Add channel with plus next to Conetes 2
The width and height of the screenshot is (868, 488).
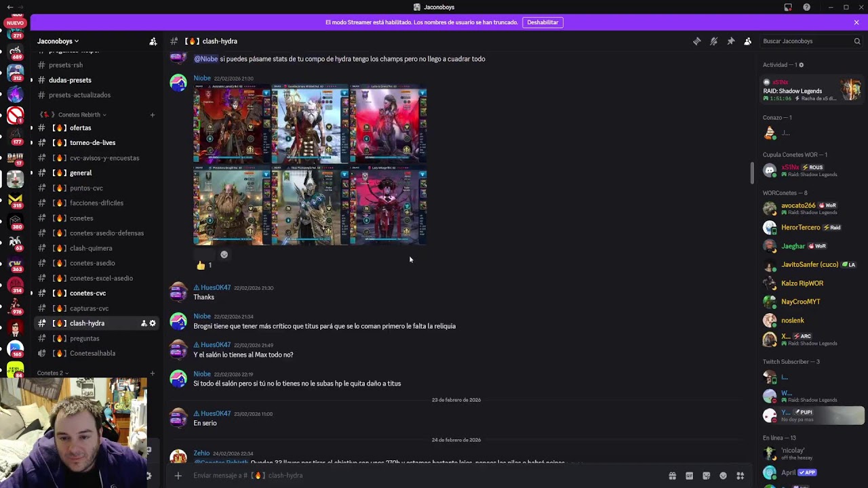(152, 373)
